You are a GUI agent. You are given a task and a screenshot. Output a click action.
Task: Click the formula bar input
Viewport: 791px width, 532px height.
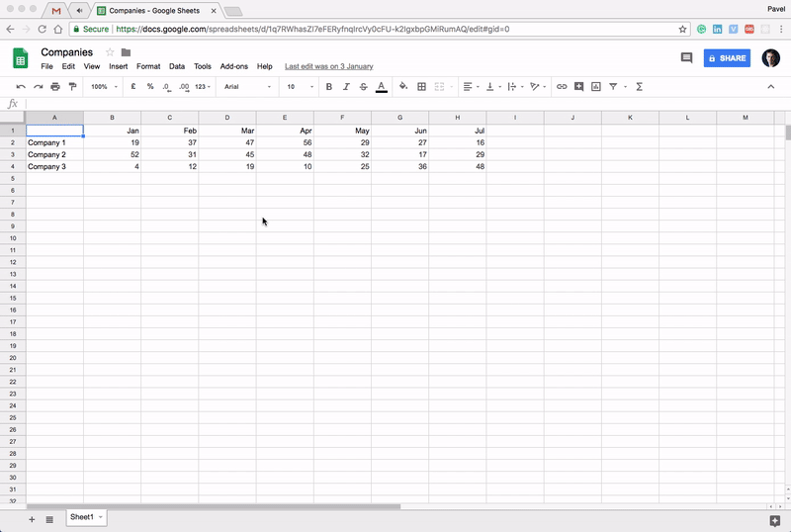pyautogui.click(x=406, y=104)
